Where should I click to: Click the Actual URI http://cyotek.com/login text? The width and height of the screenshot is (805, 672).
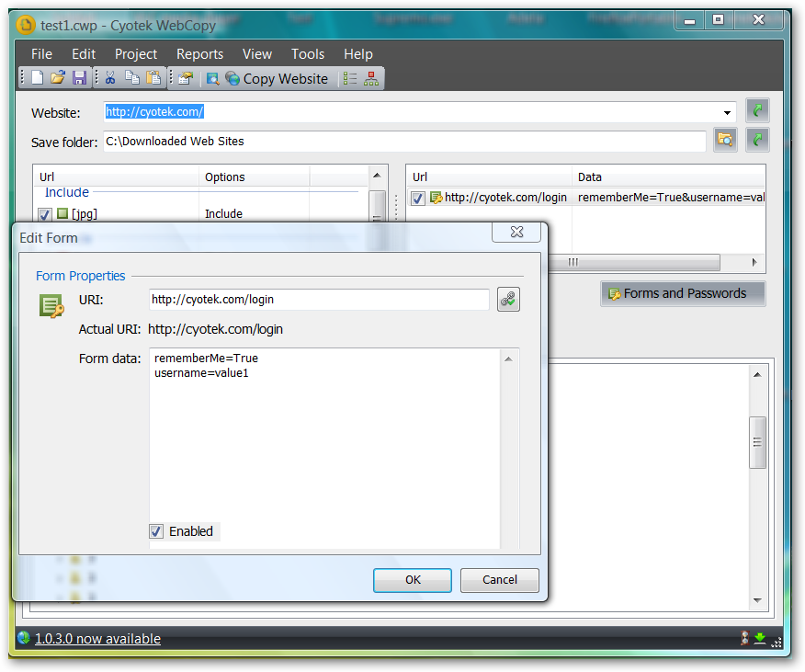pos(215,329)
